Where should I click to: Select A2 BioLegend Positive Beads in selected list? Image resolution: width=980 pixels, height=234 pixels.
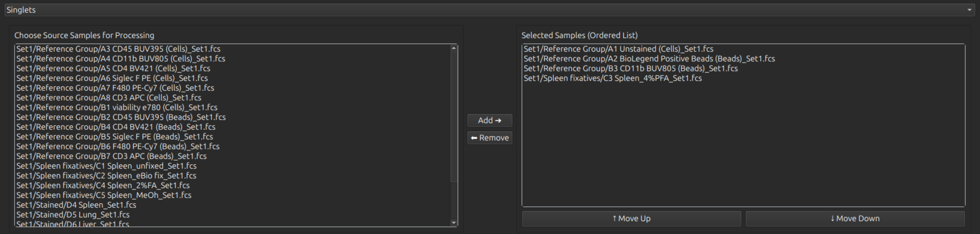[x=743, y=59]
